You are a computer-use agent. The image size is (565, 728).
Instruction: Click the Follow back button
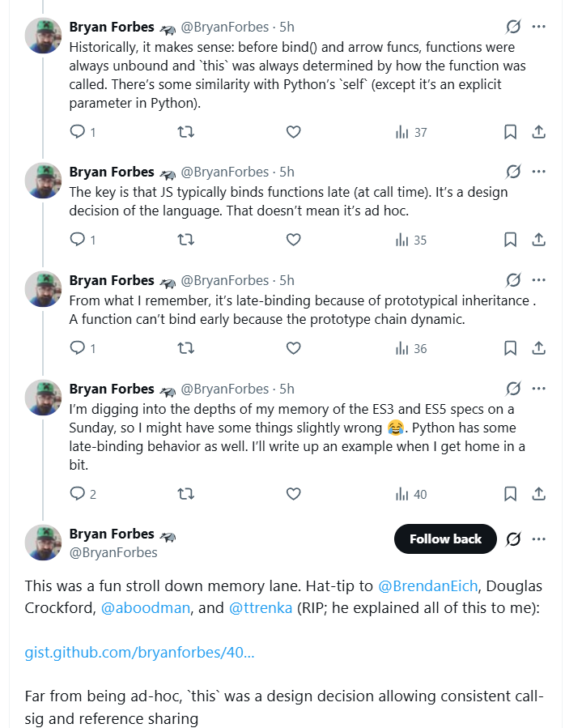click(x=445, y=539)
